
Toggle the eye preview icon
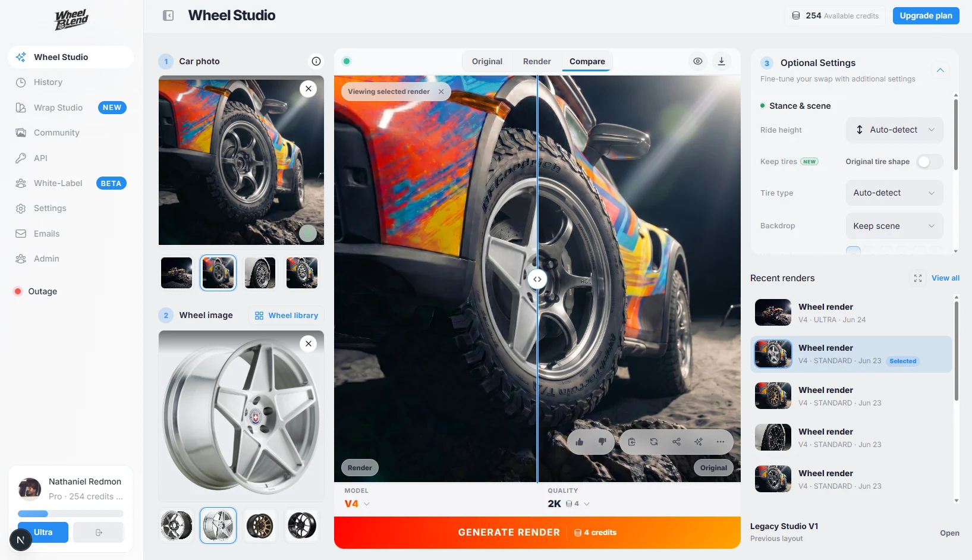698,61
